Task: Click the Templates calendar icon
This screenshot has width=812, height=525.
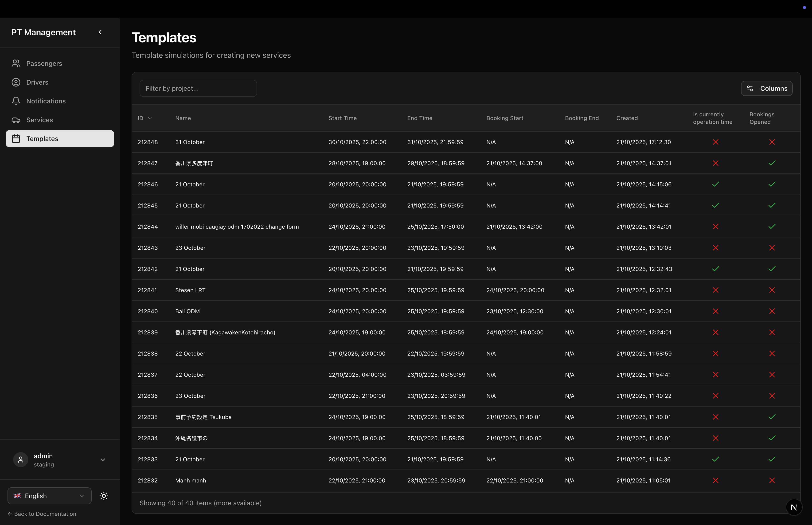Action: (x=16, y=139)
